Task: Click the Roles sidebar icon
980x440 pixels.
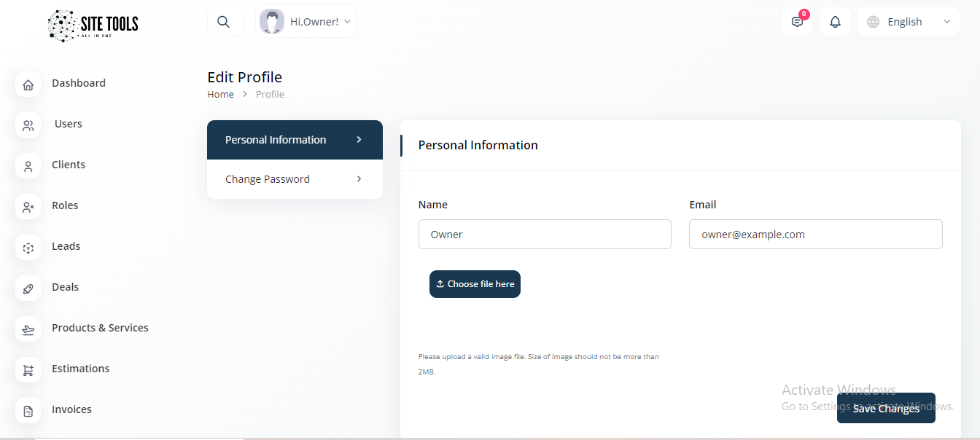Action: 28,208
